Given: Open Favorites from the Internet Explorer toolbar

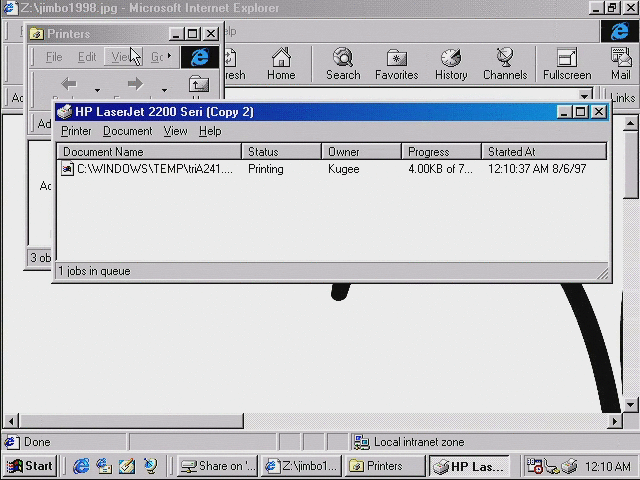Looking at the screenshot, I should click(x=397, y=64).
